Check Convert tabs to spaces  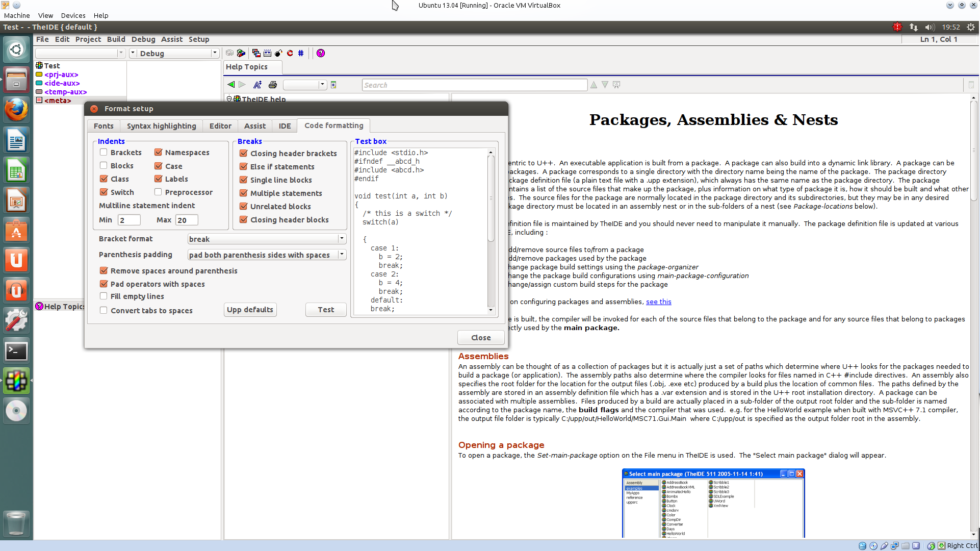(x=104, y=310)
